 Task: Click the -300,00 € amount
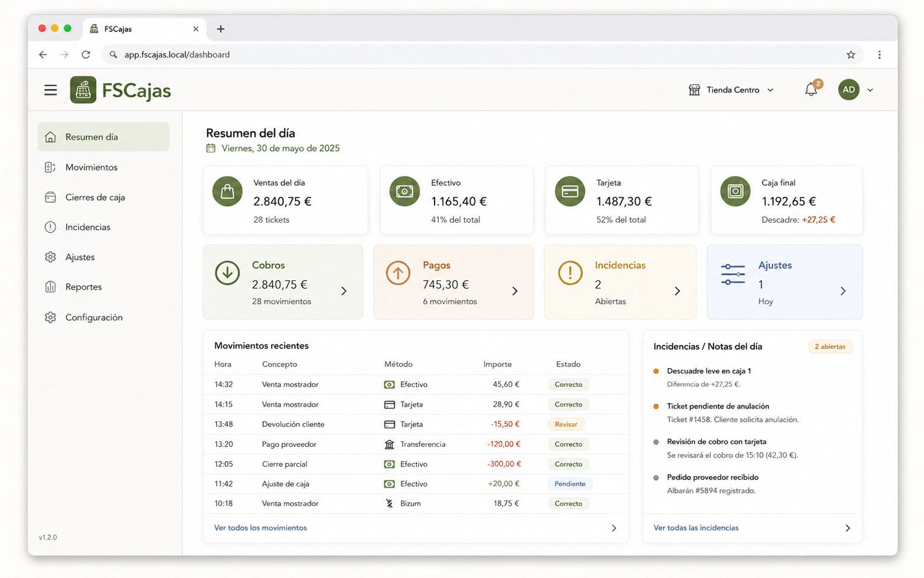point(504,464)
